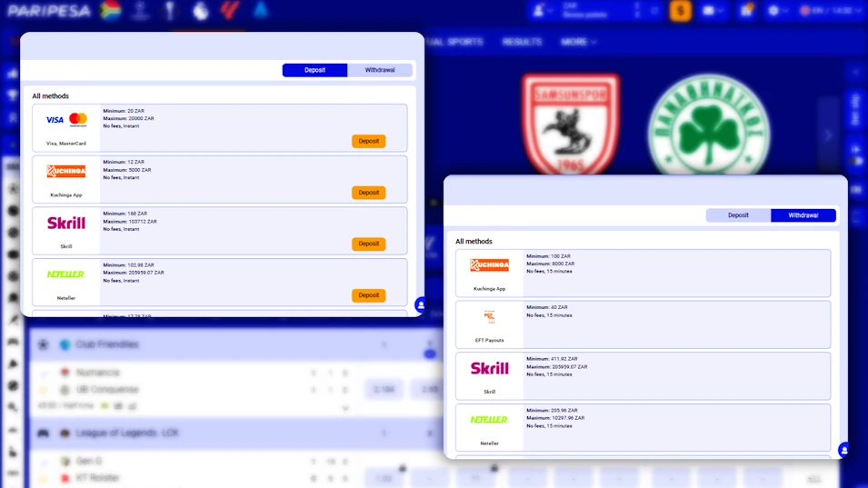Click the UB Conquense team name
The width and height of the screenshot is (868, 488).
tap(107, 390)
